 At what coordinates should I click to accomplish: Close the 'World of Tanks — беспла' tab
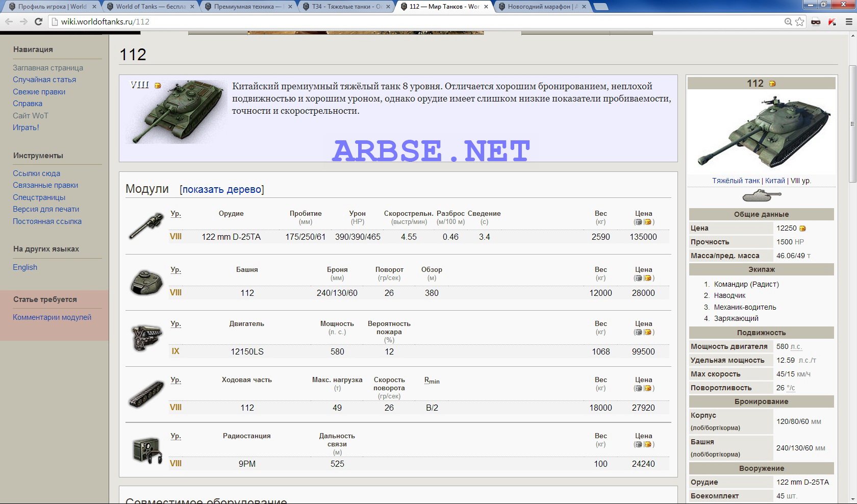pos(192,7)
